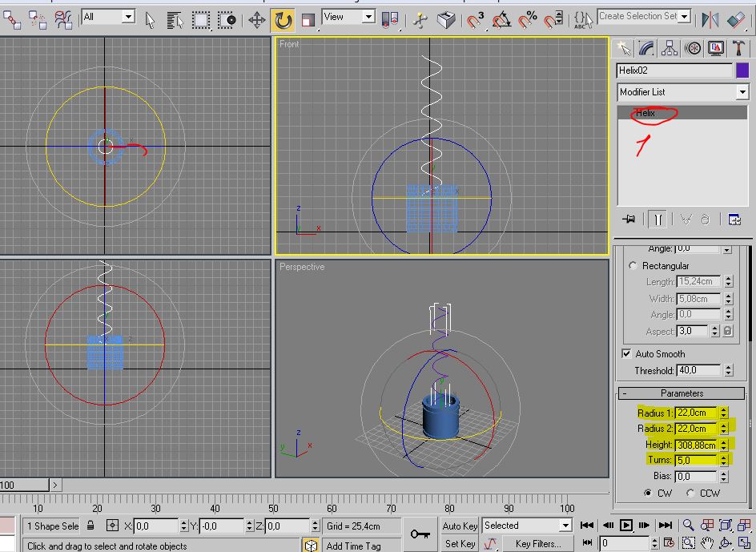
Task: Click the Arc Rotate viewport tool
Action: click(x=726, y=543)
